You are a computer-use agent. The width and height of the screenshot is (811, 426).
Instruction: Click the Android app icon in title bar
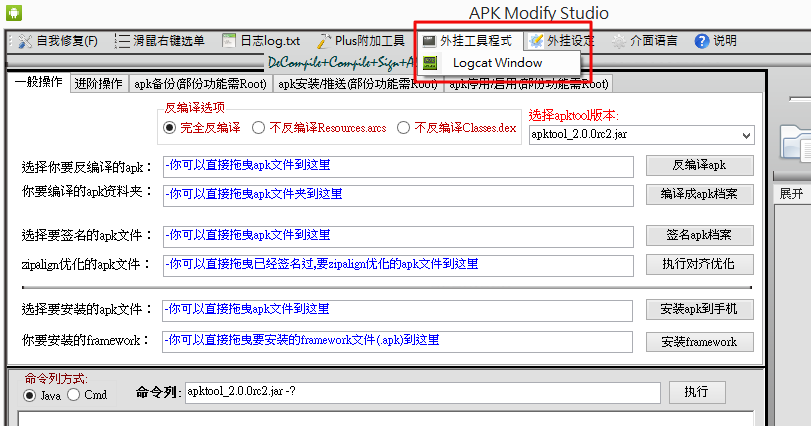pyautogui.click(x=14, y=12)
